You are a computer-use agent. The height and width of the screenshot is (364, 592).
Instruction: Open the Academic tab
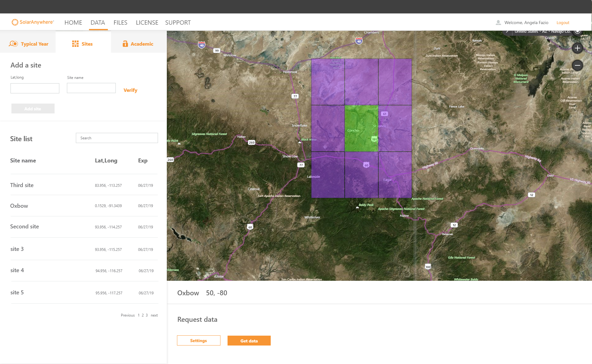pyautogui.click(x=138, y=44)
